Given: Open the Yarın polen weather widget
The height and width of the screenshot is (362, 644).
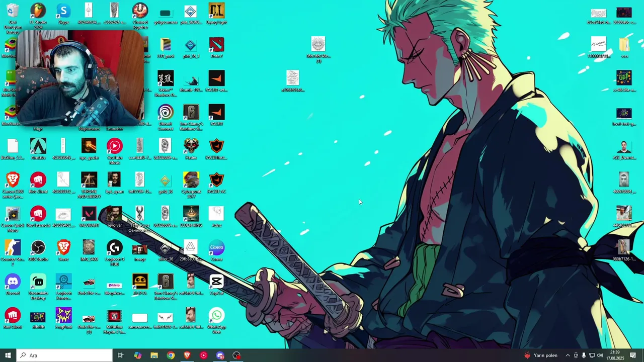Looking at the screenshot, I should [x=540, y=355].
